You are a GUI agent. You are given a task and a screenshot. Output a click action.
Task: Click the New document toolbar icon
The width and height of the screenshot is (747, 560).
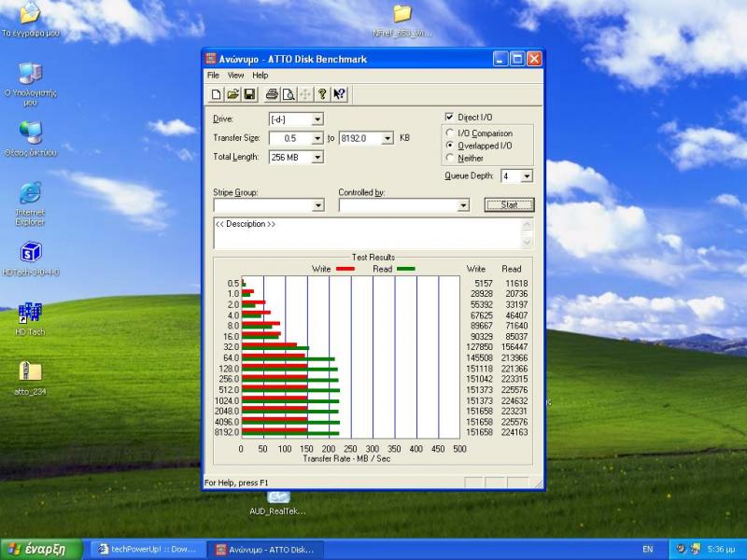pyautogui.click(x=217, y=94)
